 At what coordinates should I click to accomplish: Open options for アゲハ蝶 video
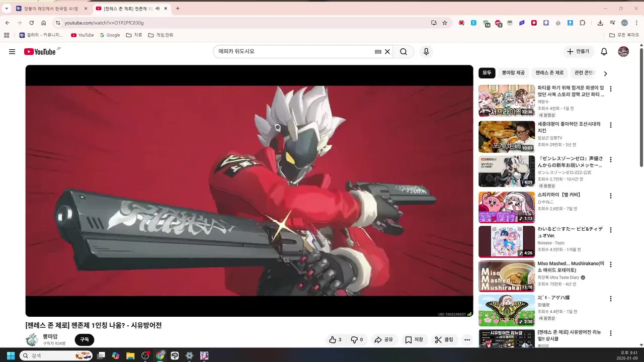(x=611, y=299)
